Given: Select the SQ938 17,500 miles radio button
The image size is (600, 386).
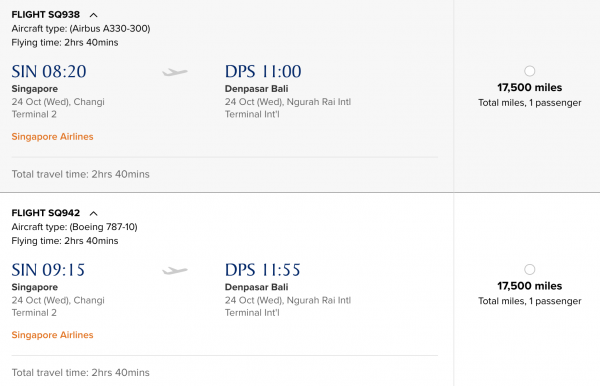Looking at the screenshot, I should click(x=530, y=71).
